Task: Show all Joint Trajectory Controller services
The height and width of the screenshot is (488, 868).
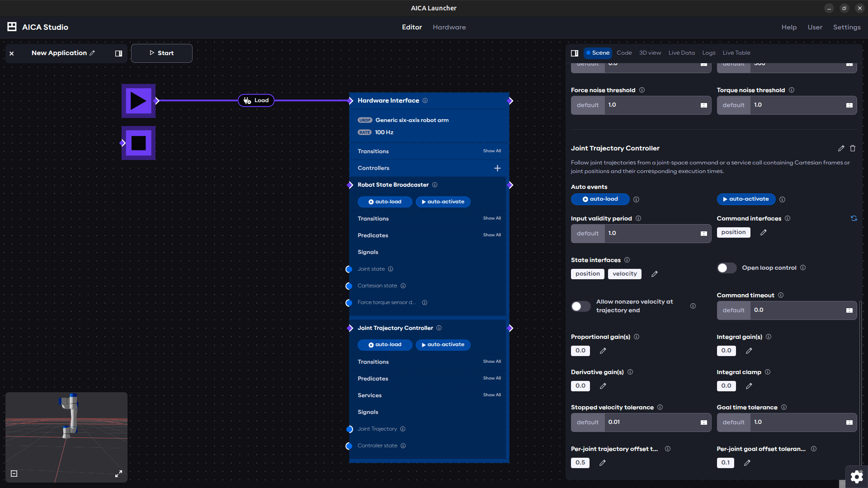Action: (x=492, y=395)
